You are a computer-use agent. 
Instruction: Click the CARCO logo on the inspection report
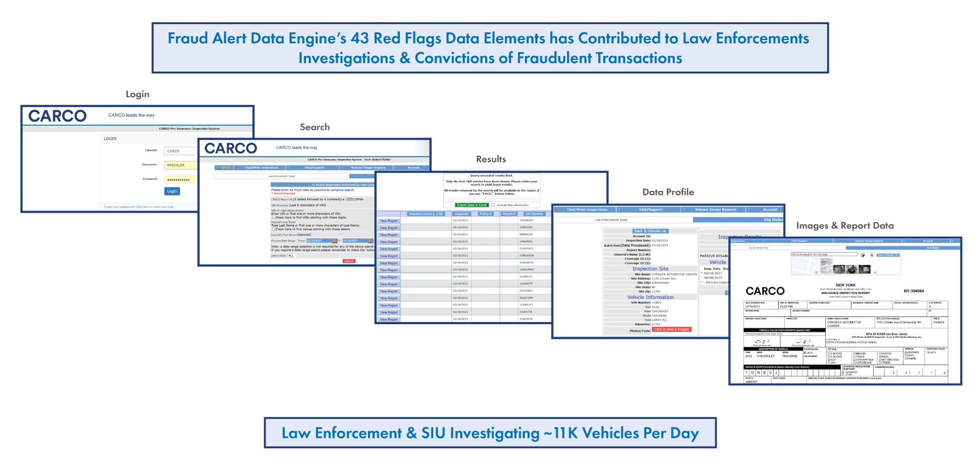coord(765,291)
